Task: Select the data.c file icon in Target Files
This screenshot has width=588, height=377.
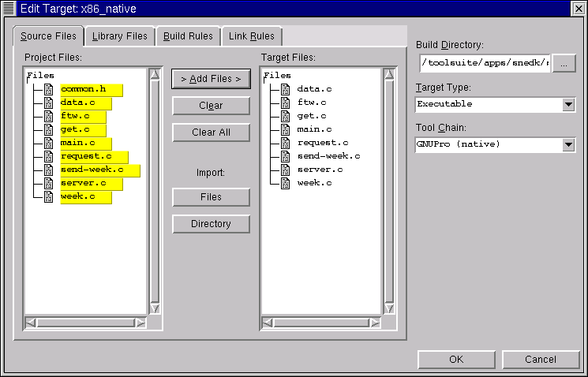Action: tap(286, 89)
